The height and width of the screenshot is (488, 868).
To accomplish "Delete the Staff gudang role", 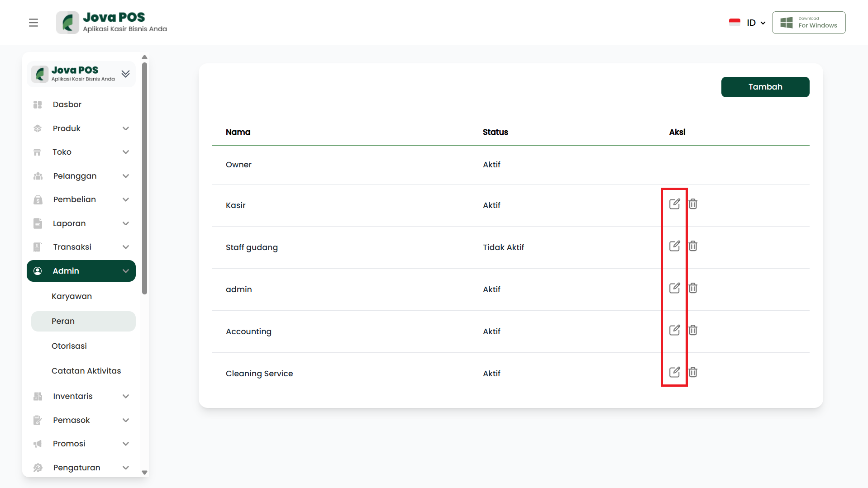I will (x=693, y=246).
